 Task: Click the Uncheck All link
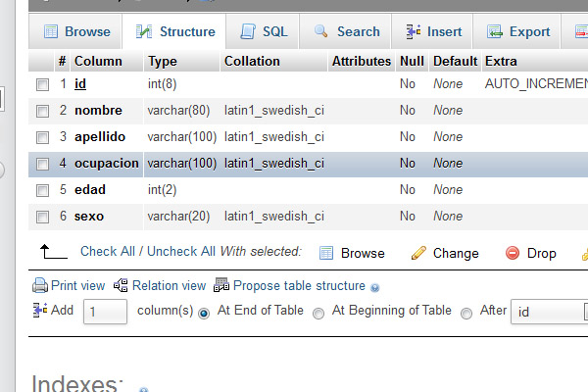[181, 252]
